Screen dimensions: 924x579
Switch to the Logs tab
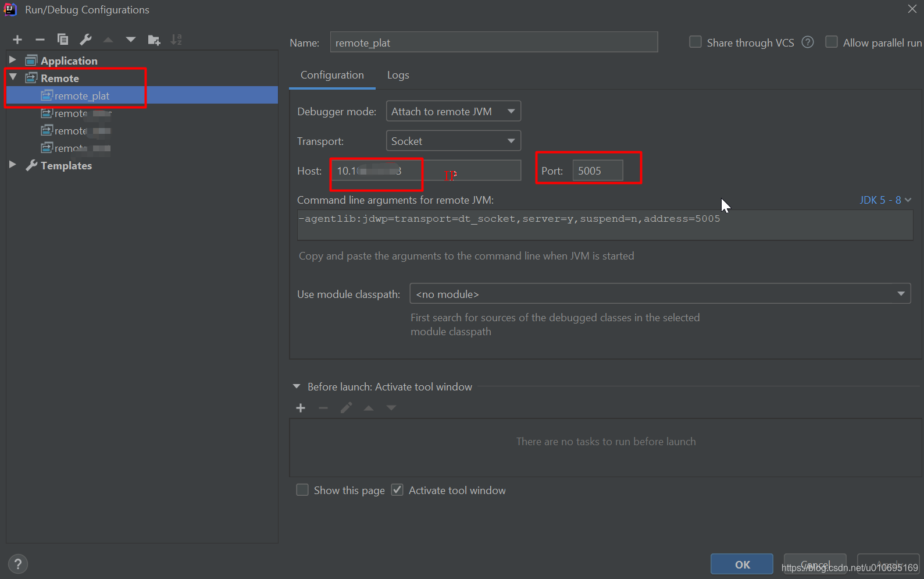[x=398, y=75]
